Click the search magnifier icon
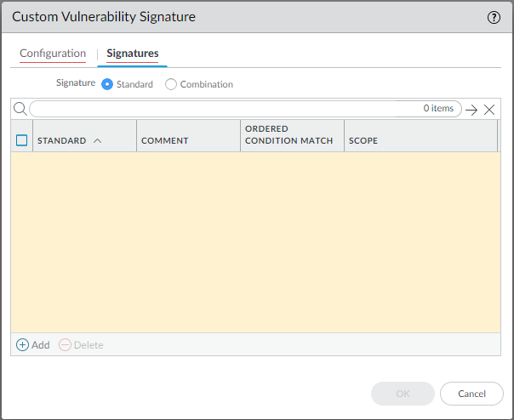 pyautogui.click(x=20, y=109)
